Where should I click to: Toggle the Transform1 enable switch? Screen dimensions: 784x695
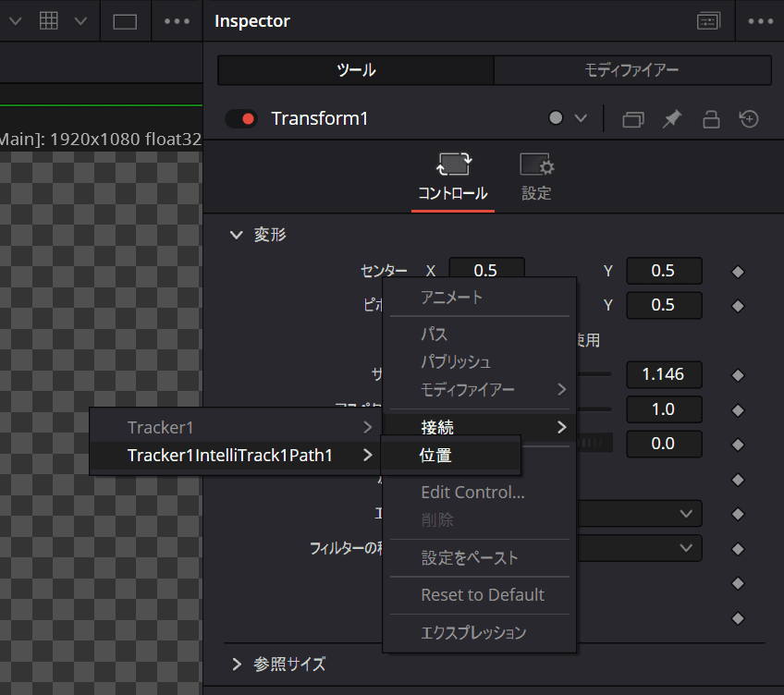pyautogui.click(x=241, y=119)
